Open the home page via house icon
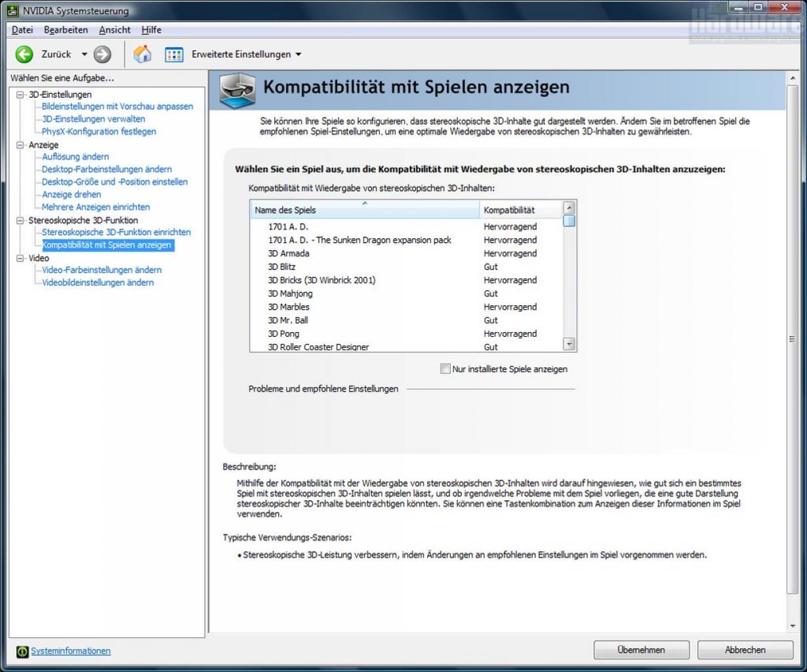807x672 pixels. pyautogui.click(x=142, y=54)
